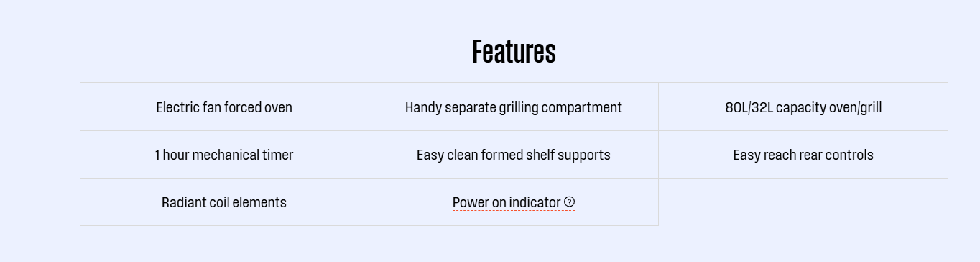Click the 1 hour mechanical timer feature

coord(224,155)
